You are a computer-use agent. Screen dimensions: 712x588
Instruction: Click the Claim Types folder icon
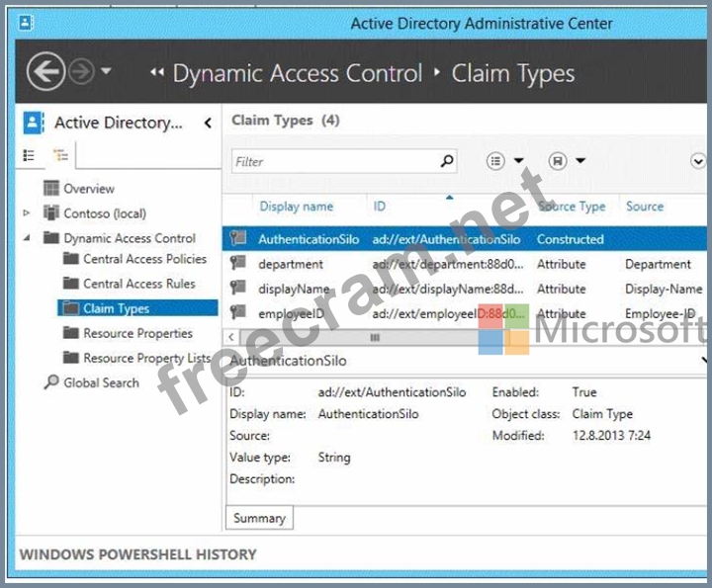[x=70, y=308]
